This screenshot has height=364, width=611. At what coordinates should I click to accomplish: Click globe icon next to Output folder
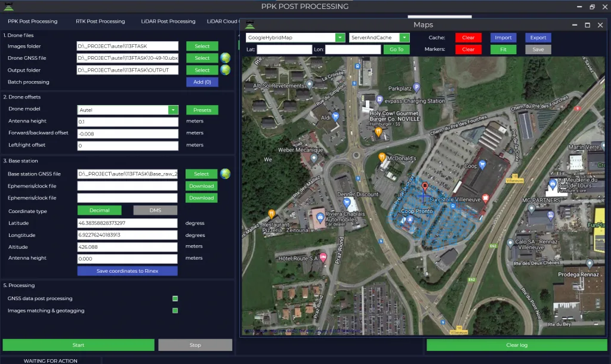coord(225,70)
